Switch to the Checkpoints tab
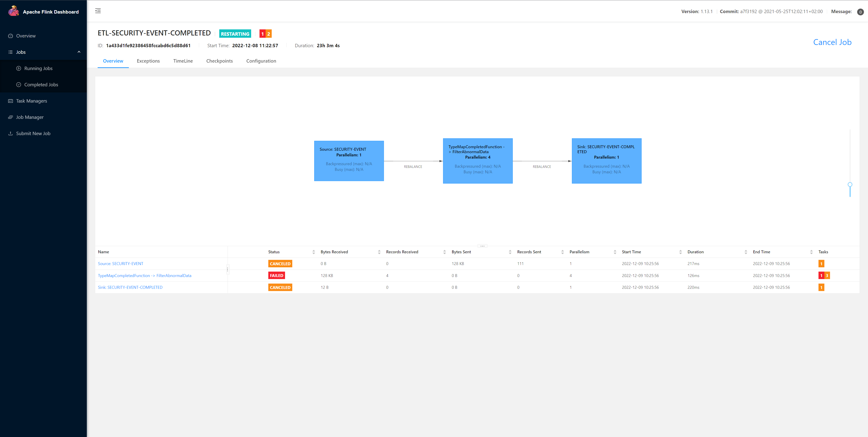 [x=219, y=61]
